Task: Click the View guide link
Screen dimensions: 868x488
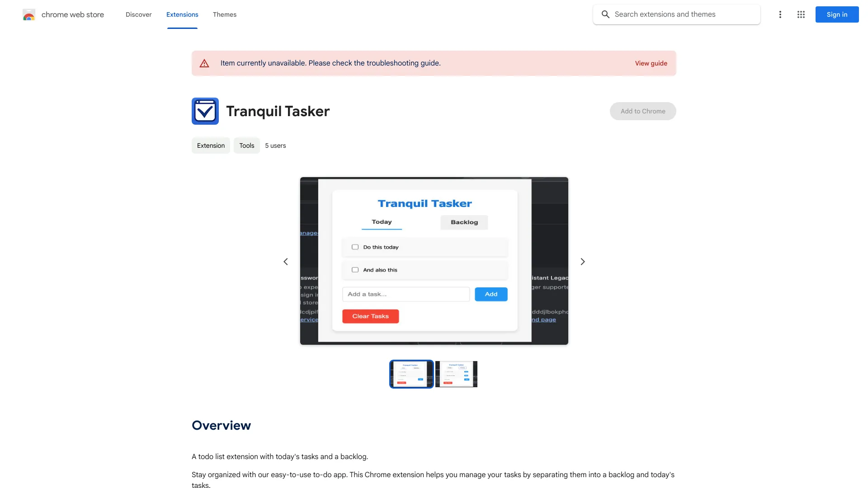Action: click(651, 62)
